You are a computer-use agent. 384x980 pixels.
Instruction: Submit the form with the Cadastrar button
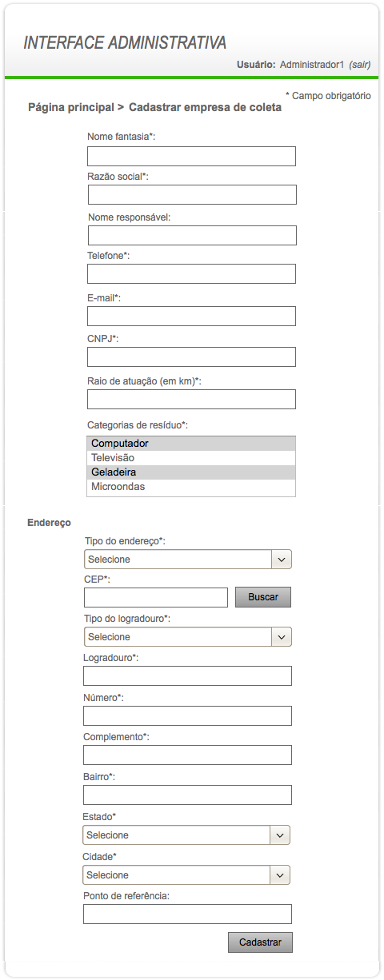(260, 942)
